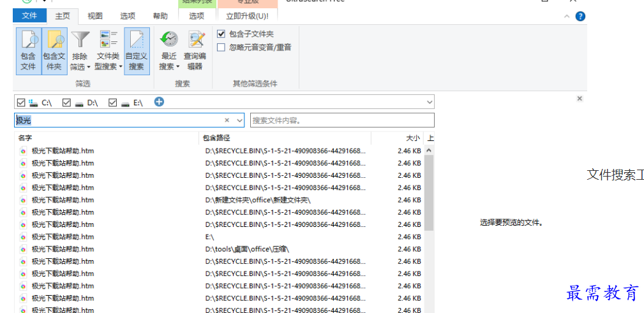Select the path D:\新建文件夹\office\新建文件夹\
Screen dimensions: 644x313
tap(258, 200)
